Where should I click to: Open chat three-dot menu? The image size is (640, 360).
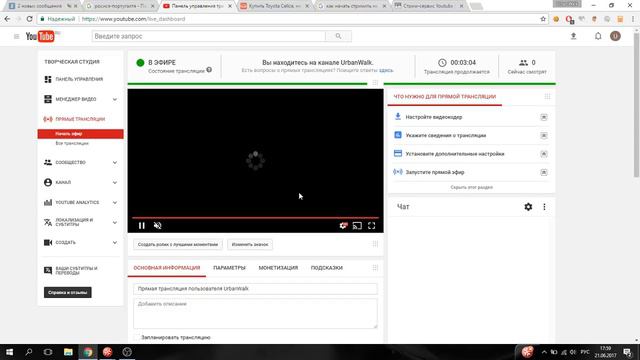pos(544,207)
